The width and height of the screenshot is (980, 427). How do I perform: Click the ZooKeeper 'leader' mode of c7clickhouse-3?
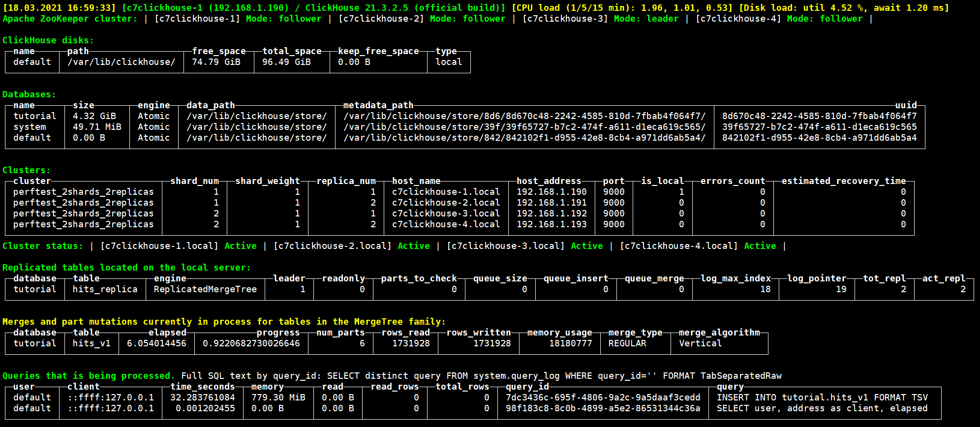tap(662, 19)
